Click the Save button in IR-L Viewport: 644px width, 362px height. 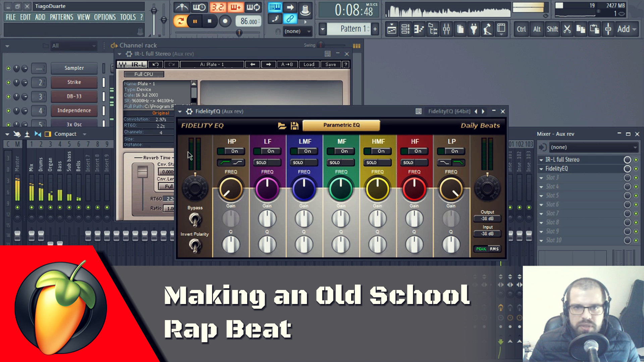(x=330, y=64)
